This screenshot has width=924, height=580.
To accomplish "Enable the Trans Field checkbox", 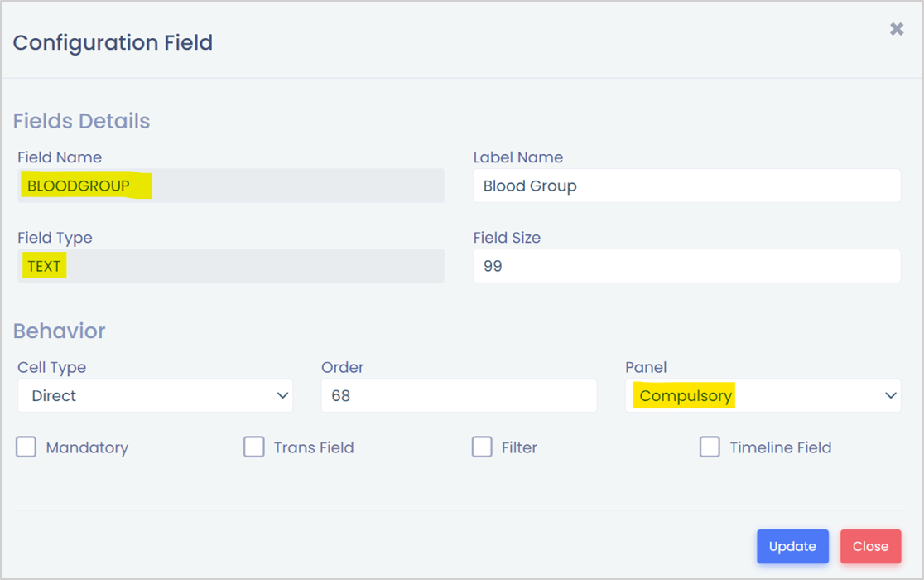I will (254, 447).
